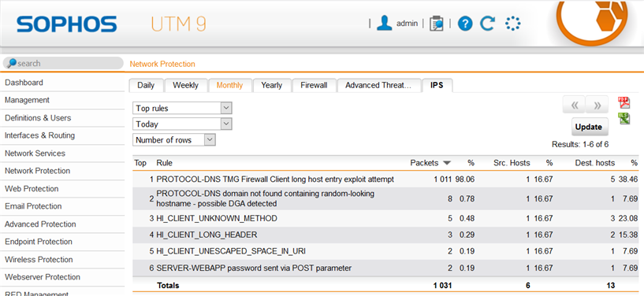
Task: Export report as Excel CSV icon
Action: pyautogui.click(x=624, y=119)
